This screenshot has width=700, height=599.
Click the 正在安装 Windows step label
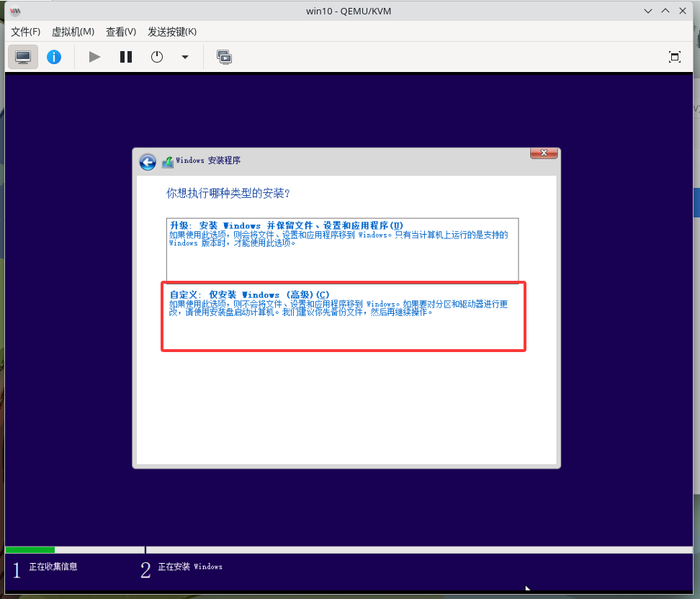(190, 567)
